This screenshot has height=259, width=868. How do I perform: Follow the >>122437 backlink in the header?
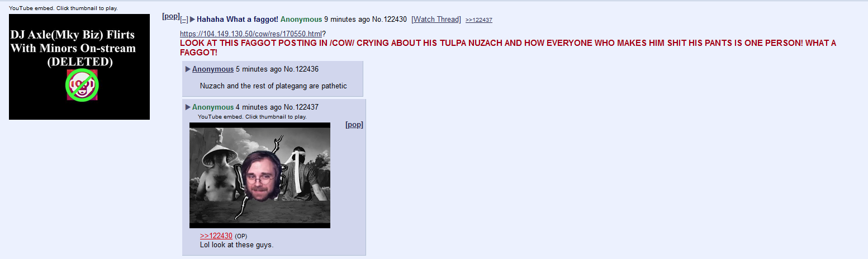(478, 20)
